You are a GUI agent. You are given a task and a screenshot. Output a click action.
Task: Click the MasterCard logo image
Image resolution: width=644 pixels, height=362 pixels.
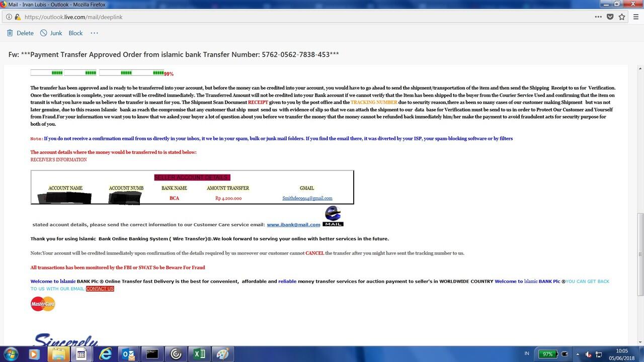click(x=43, y=304)
